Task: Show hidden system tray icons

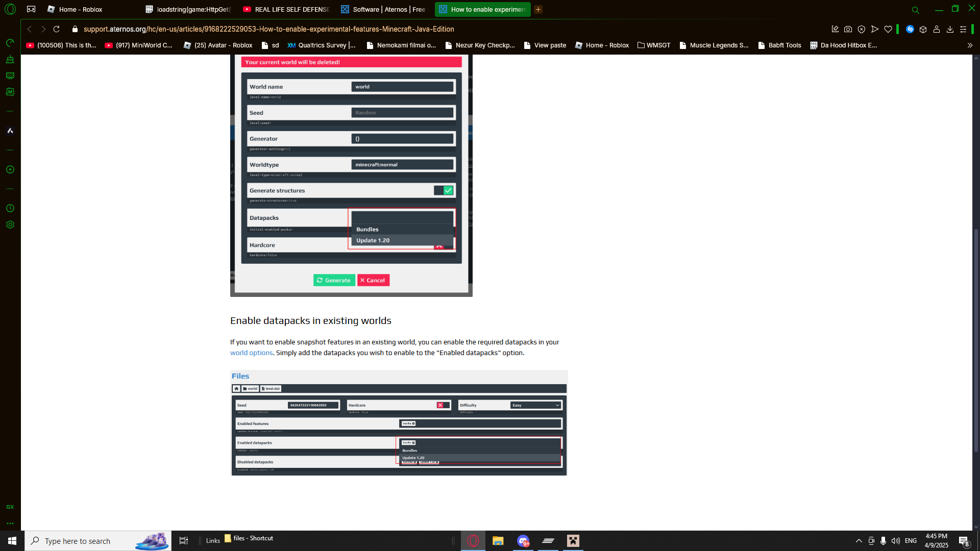Action: (x=859, y=541)
